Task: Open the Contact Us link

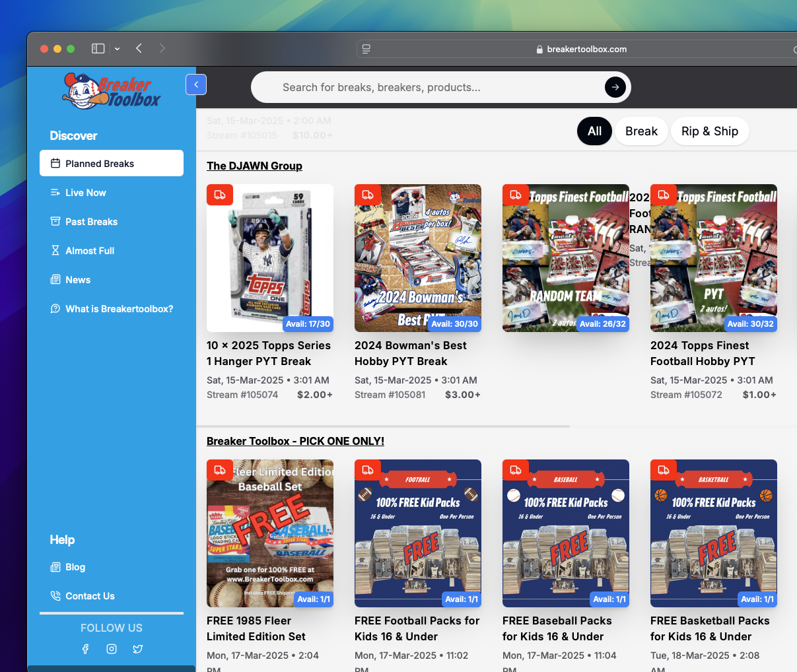Action: tap(112, 595)
